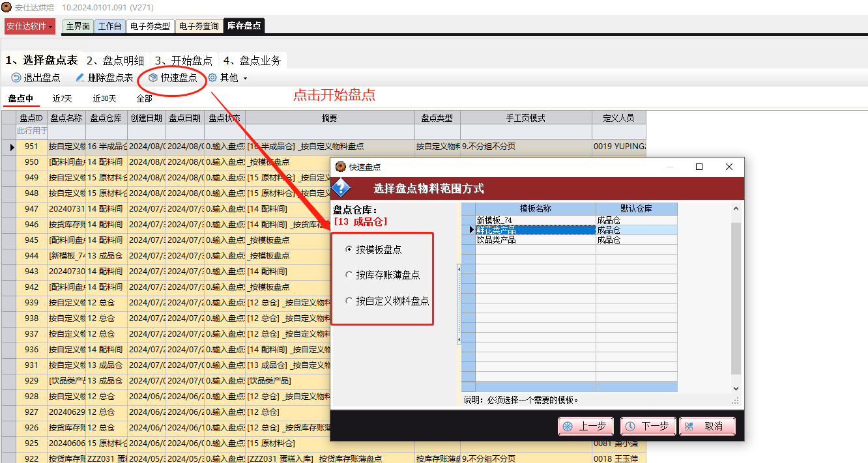Click the dialog vertical scrollbar up arrow
This screenshot has height=463, width=868.
coord(736,209)
